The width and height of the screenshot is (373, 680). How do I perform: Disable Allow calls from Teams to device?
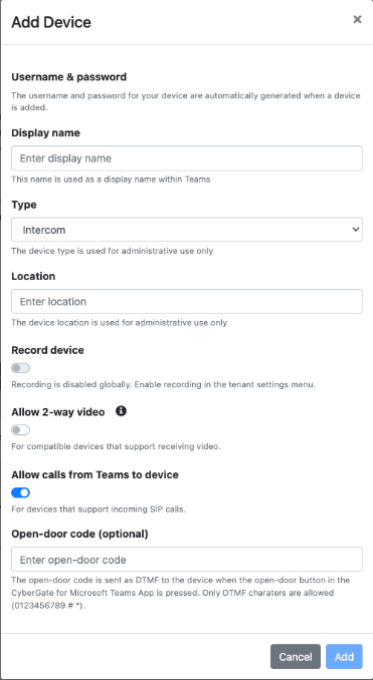click(x=20, y=493)
